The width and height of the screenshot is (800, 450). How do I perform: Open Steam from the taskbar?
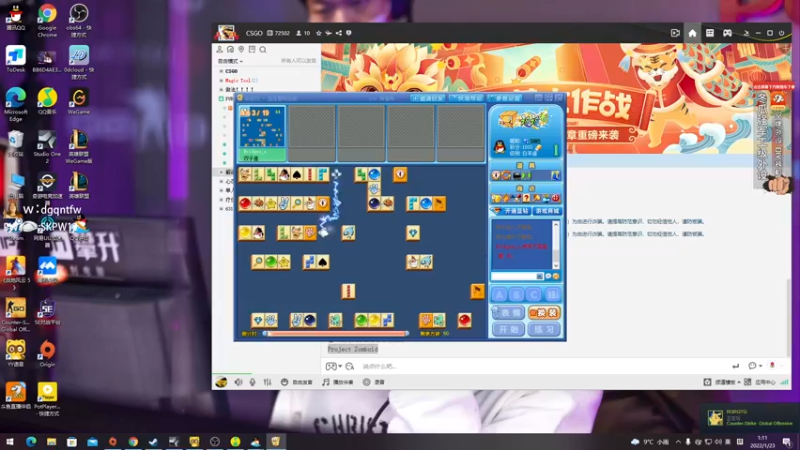point(153,441)
